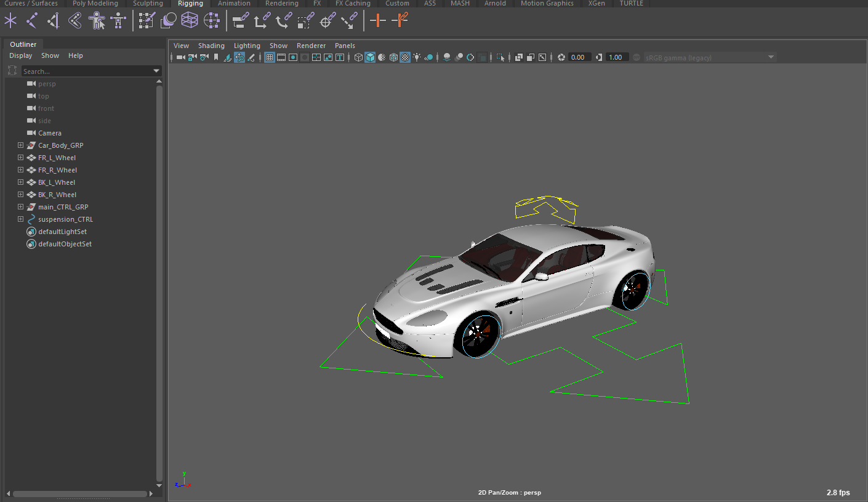Switch to the Sculpting shelf tab

coord(148,4)
